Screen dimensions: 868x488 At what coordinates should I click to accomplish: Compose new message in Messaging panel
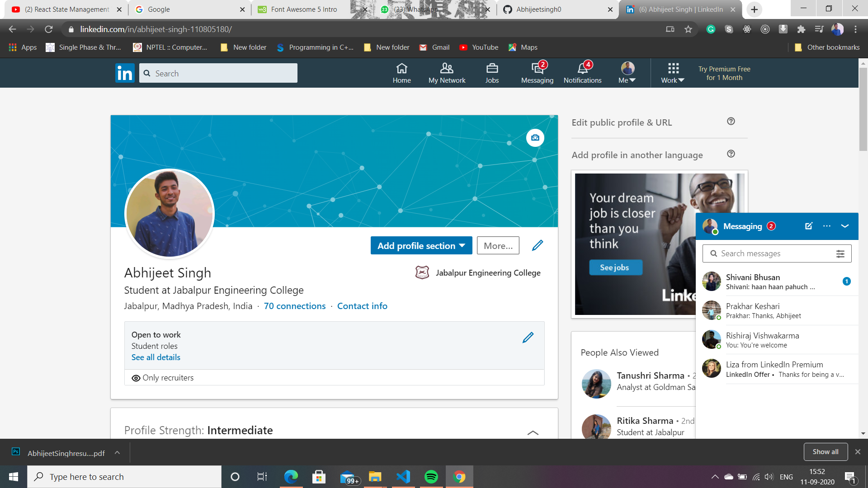pos(809,226)
